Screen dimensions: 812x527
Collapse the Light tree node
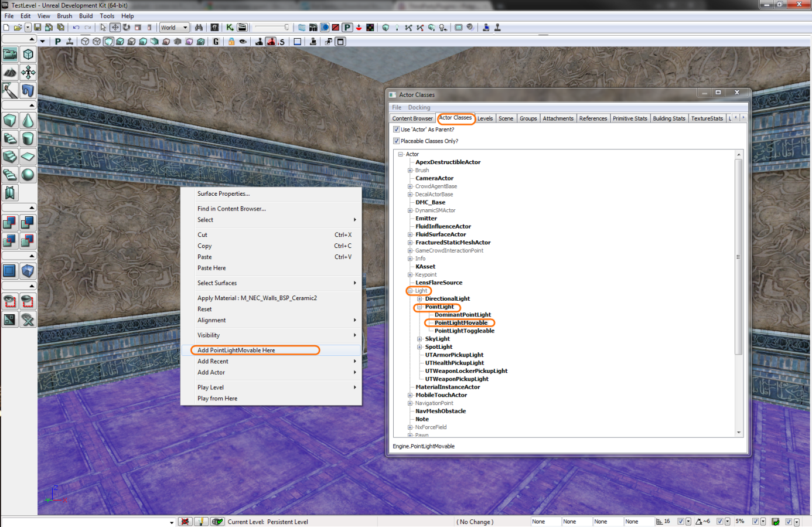pyautogui.click(x=410, y=291)
